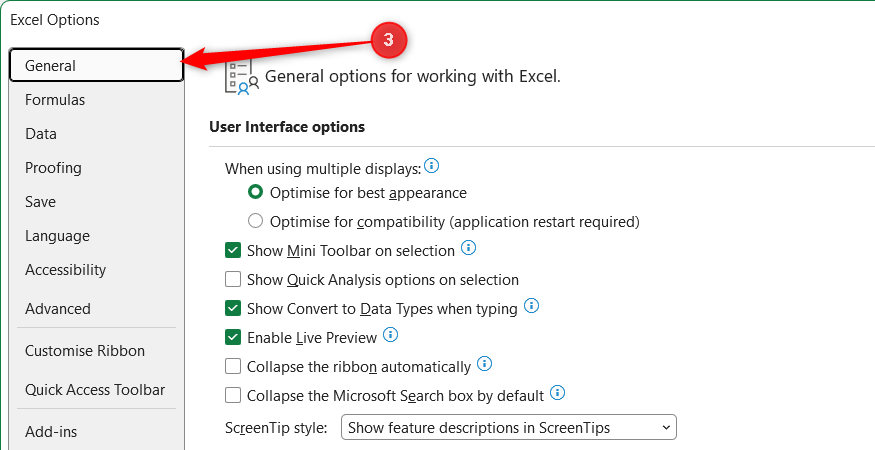The height and width of the screenshot is (450, 875).
Task: Uncheck Show Mini Toolbar on selection
Action: click(233, 251)
